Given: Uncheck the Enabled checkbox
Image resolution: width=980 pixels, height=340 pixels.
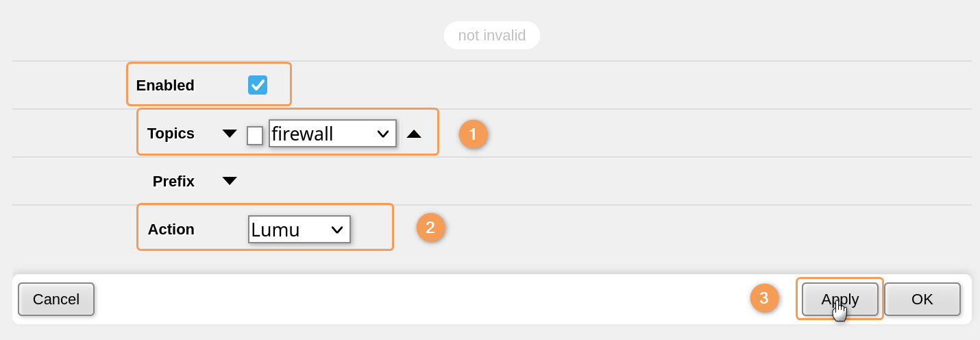Looking at the screenshot, I should (x=258, y=85).
